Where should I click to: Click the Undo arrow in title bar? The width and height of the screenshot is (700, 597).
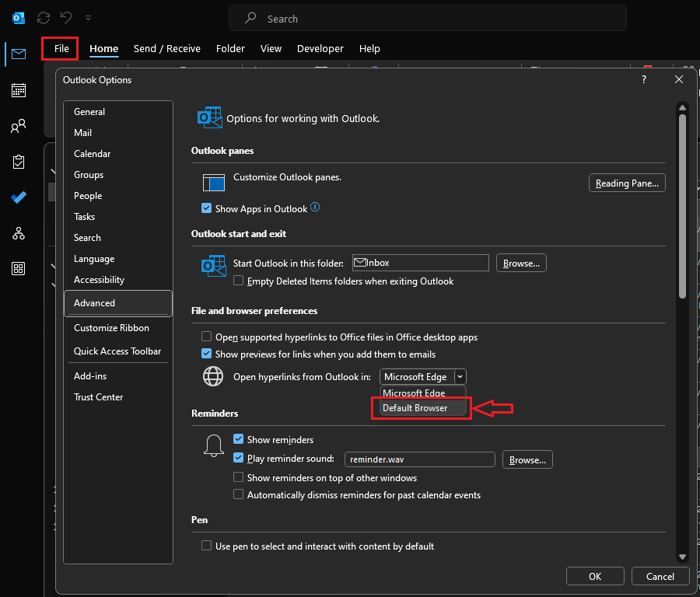(67, 17)
